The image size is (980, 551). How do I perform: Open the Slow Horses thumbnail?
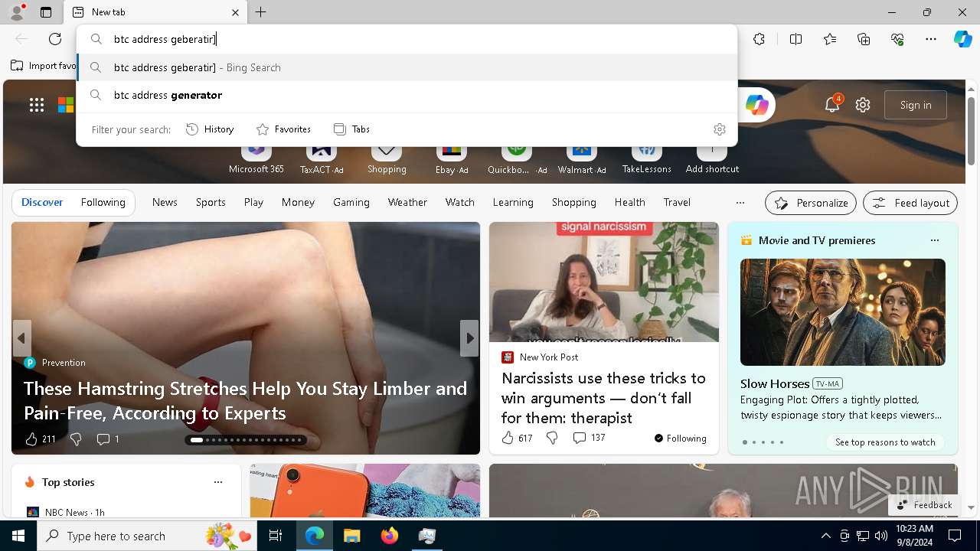(842, 312)
